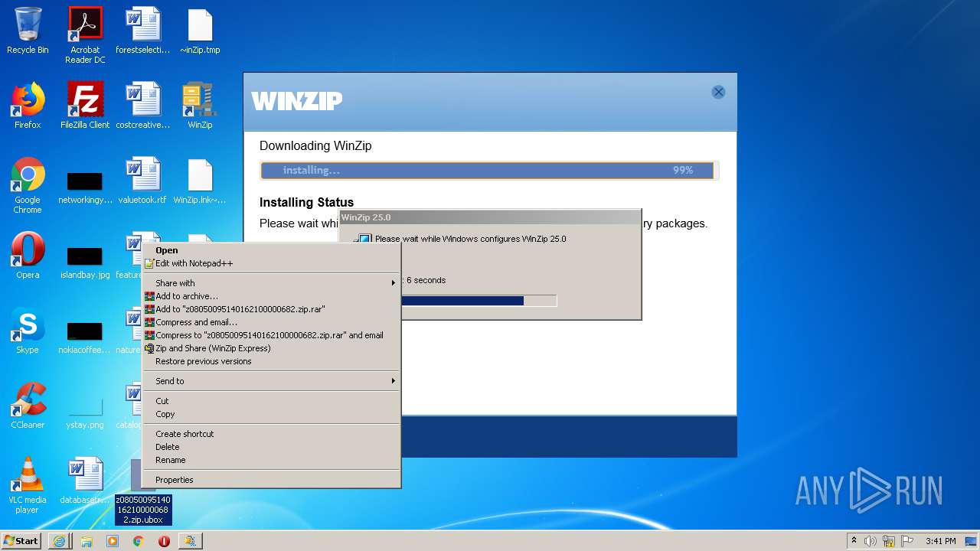980x551 pixels.
Task: Open the islandbay.jpg image file
Action: click(x=85, y=263)
